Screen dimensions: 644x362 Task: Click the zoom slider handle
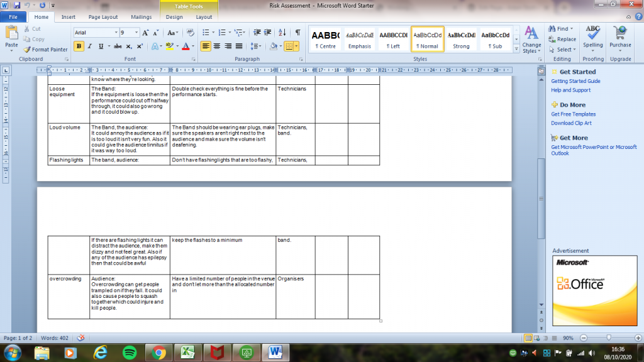[609, 337]
